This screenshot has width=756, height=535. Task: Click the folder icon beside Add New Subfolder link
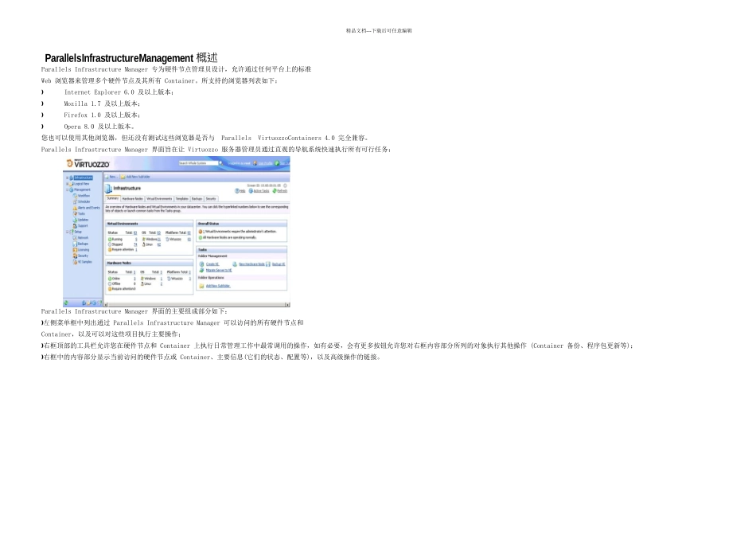point(201,286)
